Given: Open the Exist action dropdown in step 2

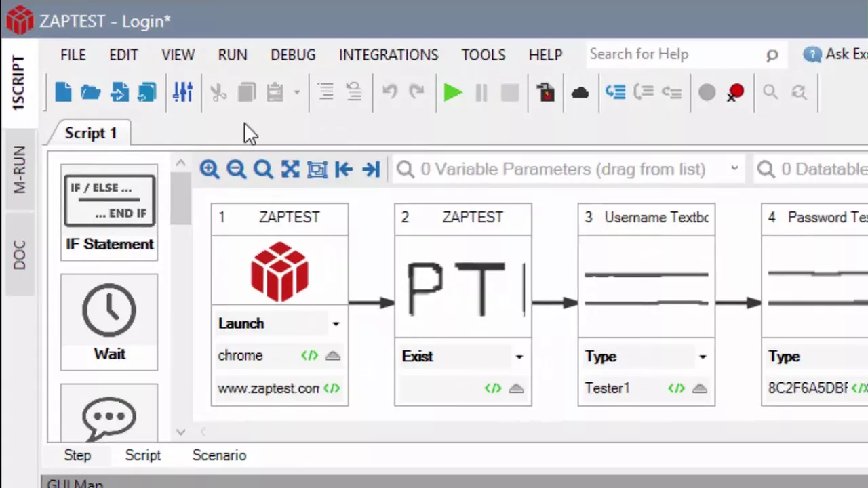Looking at the screenshot, I should [519, 357].
